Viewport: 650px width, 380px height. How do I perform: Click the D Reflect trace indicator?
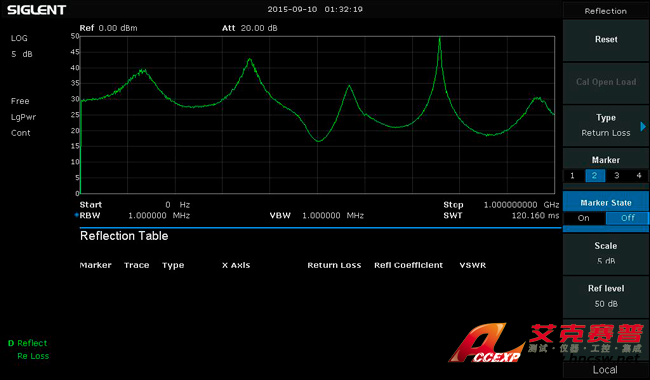coord(28,343)
